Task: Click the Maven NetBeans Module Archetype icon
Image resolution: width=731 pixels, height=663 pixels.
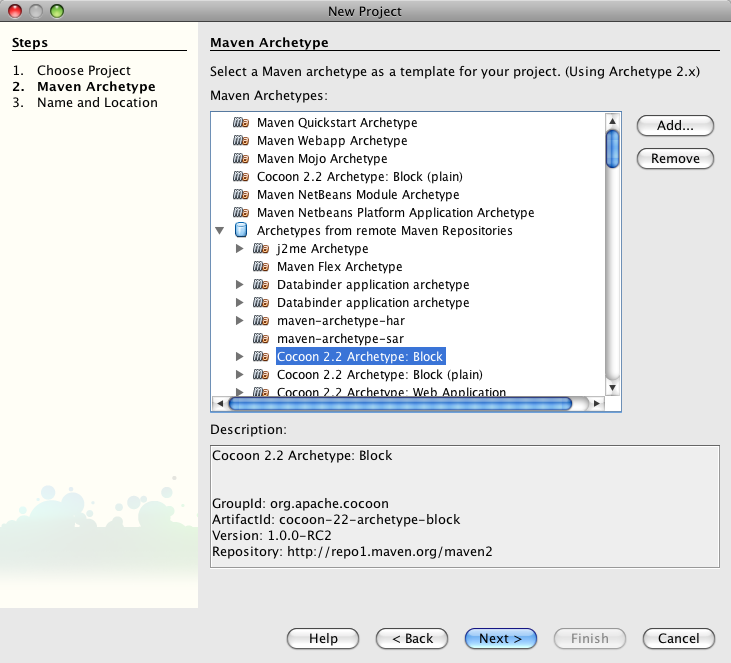Action: tap(240, 195)
